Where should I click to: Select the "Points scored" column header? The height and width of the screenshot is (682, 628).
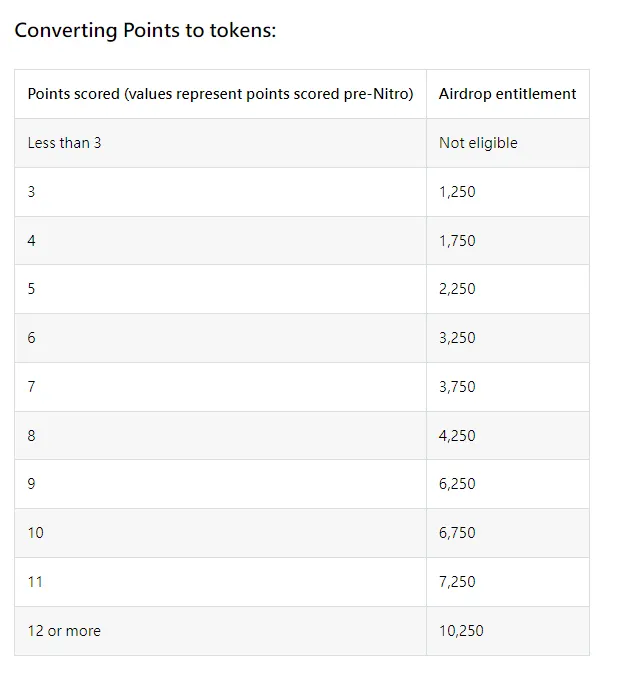coord(220,94)
